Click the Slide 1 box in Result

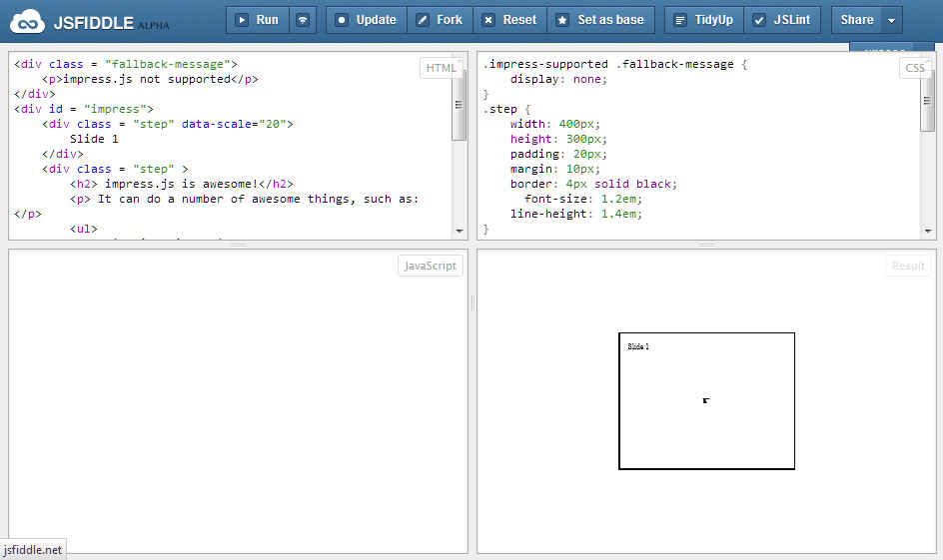[x=706, y=400]
